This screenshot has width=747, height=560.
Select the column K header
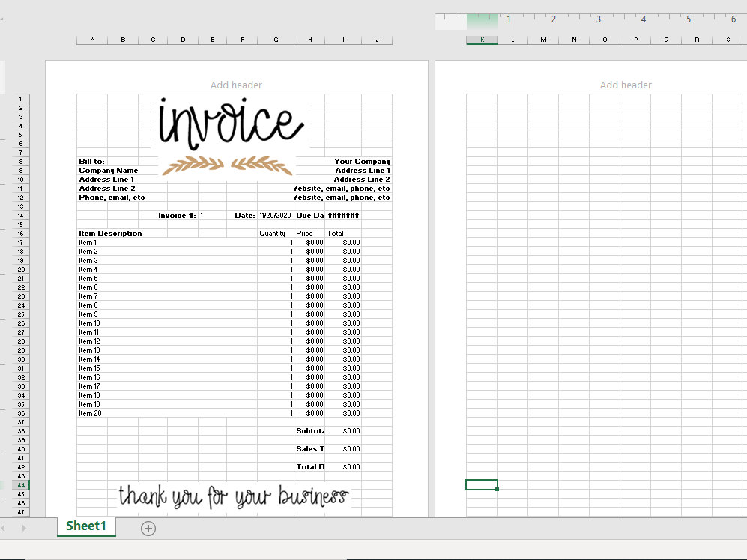point(482,40)
